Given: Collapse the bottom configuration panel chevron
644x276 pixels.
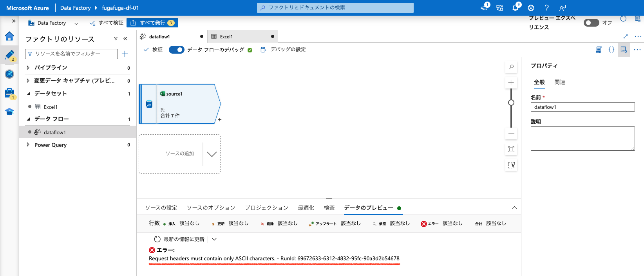Looking at the screenshot, I should coord(514,208).
